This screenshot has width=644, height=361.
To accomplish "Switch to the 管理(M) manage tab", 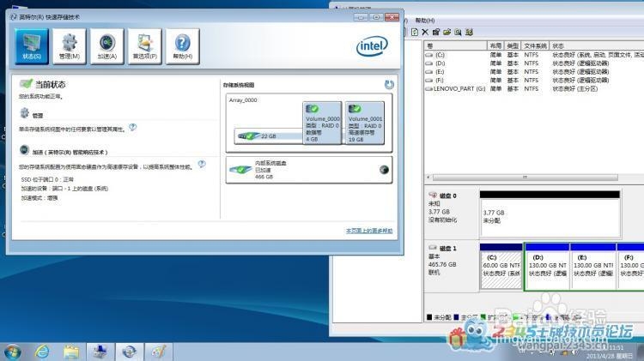I will 70,46.
